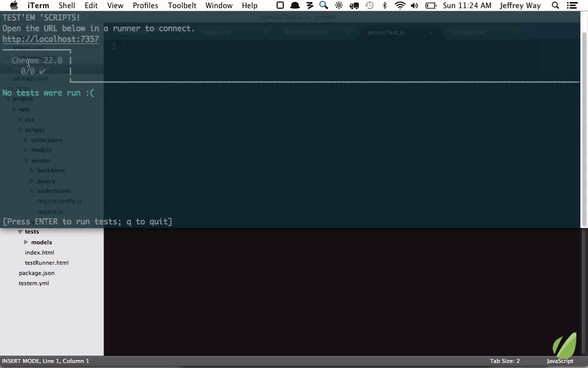The height and width of the screenshot is (368, 588).
Task: Collapse the project folder arrow in sidebar
Action: [8, 99]
